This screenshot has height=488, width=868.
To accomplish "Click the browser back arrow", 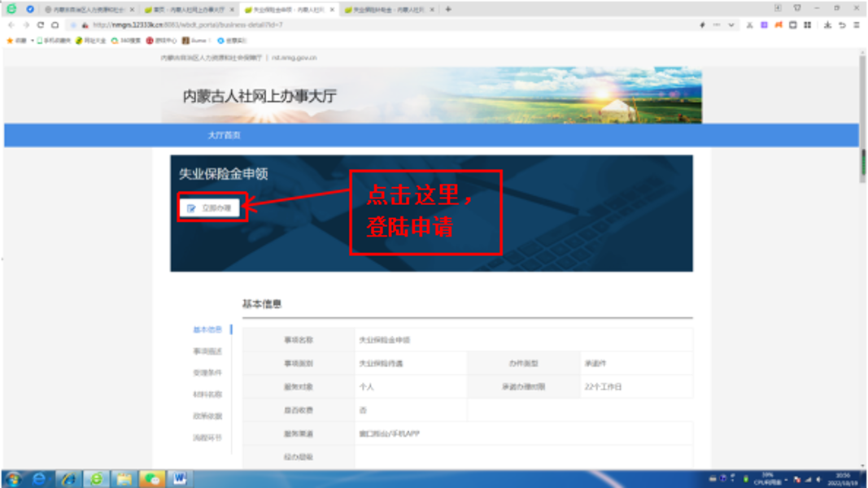I will click(x=11, y=25).
